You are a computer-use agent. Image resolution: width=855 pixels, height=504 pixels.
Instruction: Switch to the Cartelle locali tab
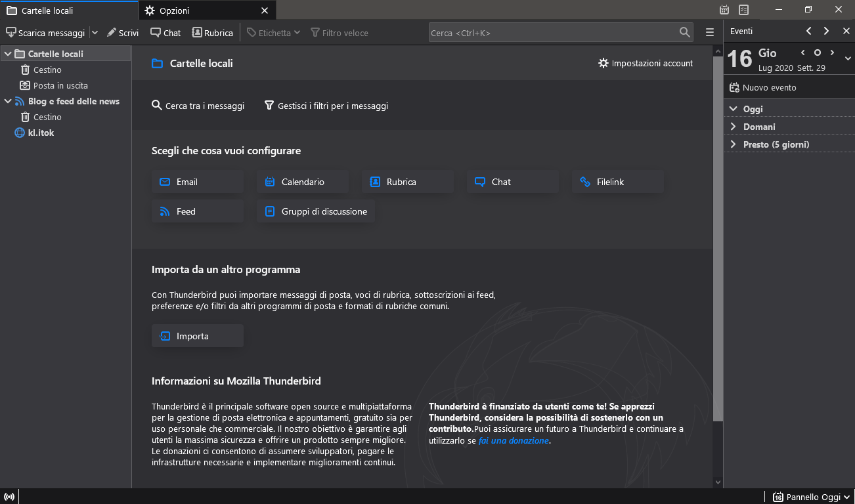(69, 10)
